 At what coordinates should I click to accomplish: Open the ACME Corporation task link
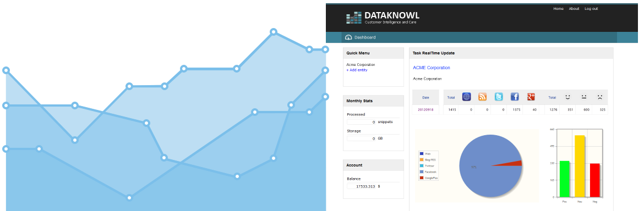click(431, 68)
